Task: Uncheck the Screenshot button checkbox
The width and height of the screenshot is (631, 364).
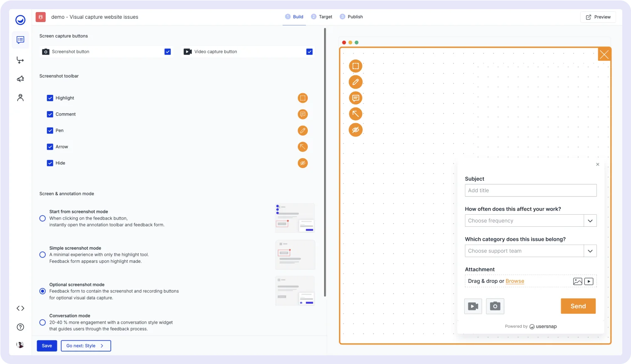Action: click(168, 52)
